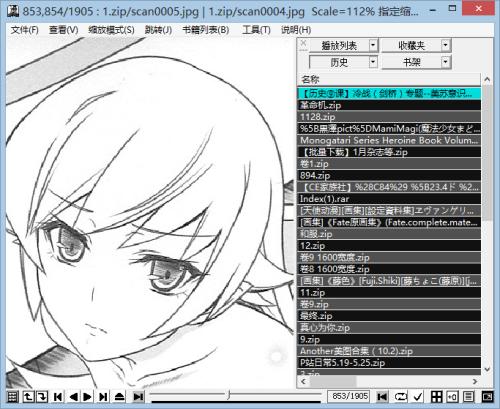The image size is (500, 409).
Task: Open the 书籍列表(B) menu
Action: [x=206, y=30]
